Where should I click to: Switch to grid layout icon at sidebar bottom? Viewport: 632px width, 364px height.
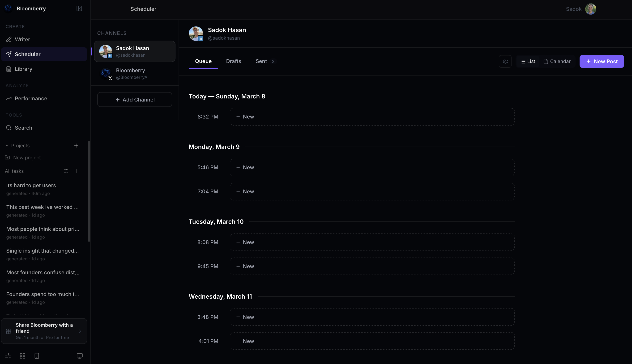(22, 356)
